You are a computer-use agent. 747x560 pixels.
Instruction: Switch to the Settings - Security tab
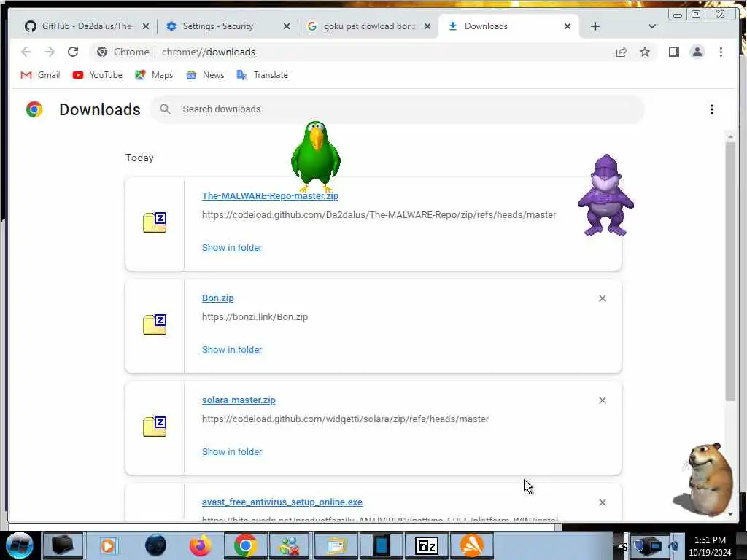pyautogui.click(x=217, y=26)
